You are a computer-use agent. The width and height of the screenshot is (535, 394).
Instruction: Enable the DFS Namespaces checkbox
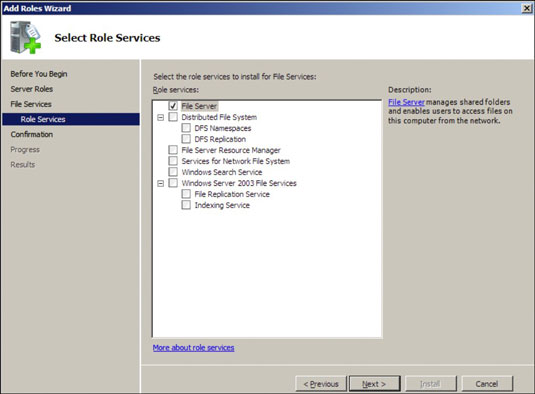pos(186,128)
